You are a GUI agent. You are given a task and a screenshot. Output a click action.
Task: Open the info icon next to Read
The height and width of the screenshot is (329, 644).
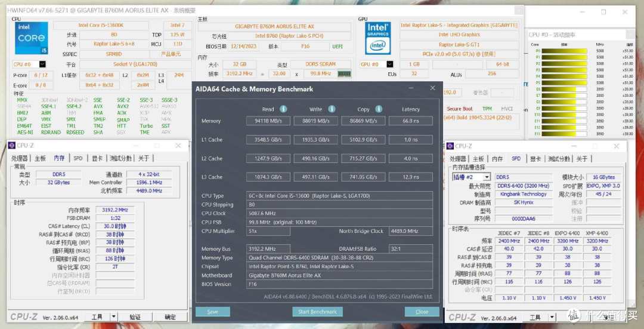283,109
